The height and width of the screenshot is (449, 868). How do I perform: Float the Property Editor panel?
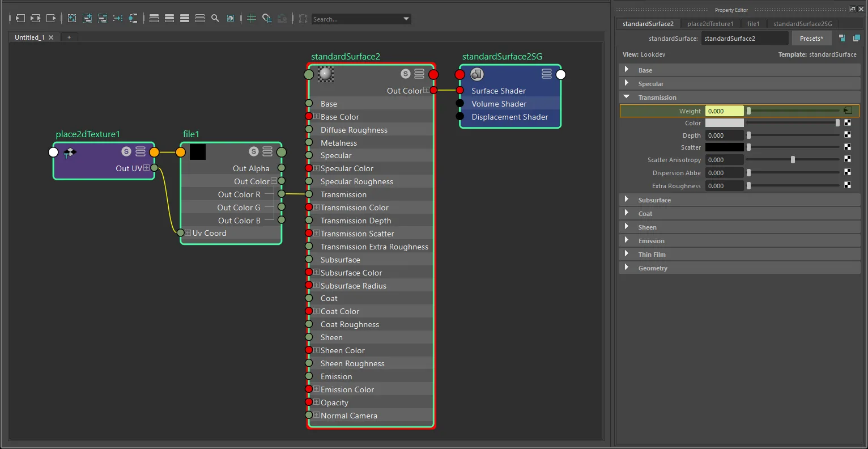pos(852,9)
